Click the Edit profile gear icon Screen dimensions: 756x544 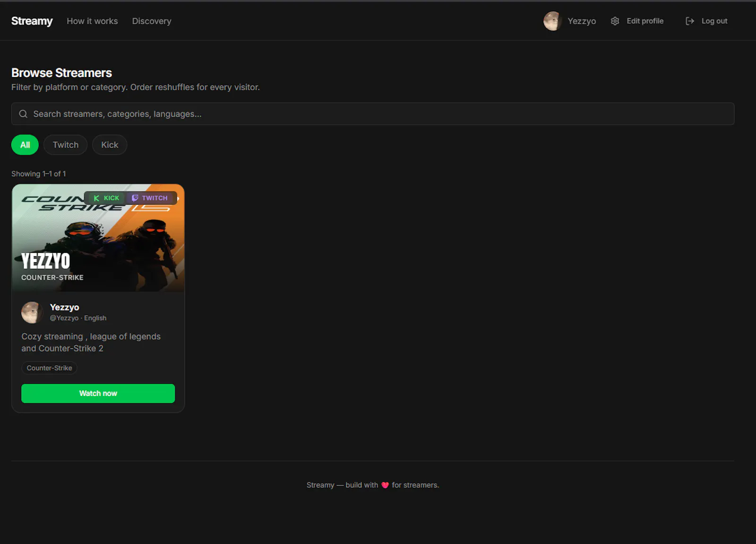(x=615, y=21)
